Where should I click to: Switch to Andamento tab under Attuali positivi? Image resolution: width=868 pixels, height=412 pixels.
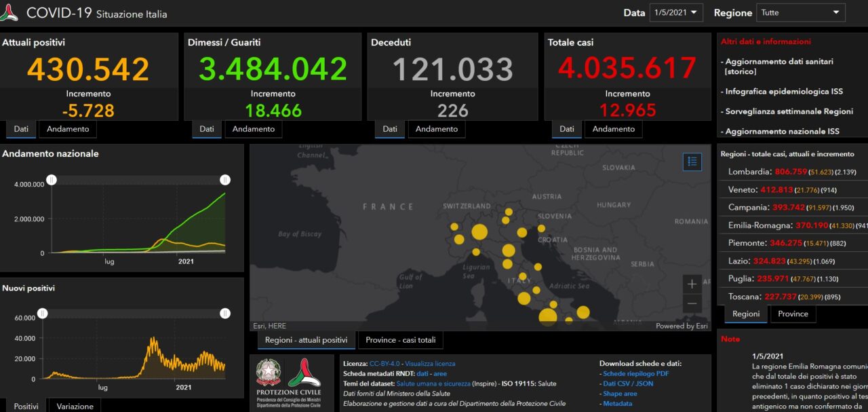(68, 129)
